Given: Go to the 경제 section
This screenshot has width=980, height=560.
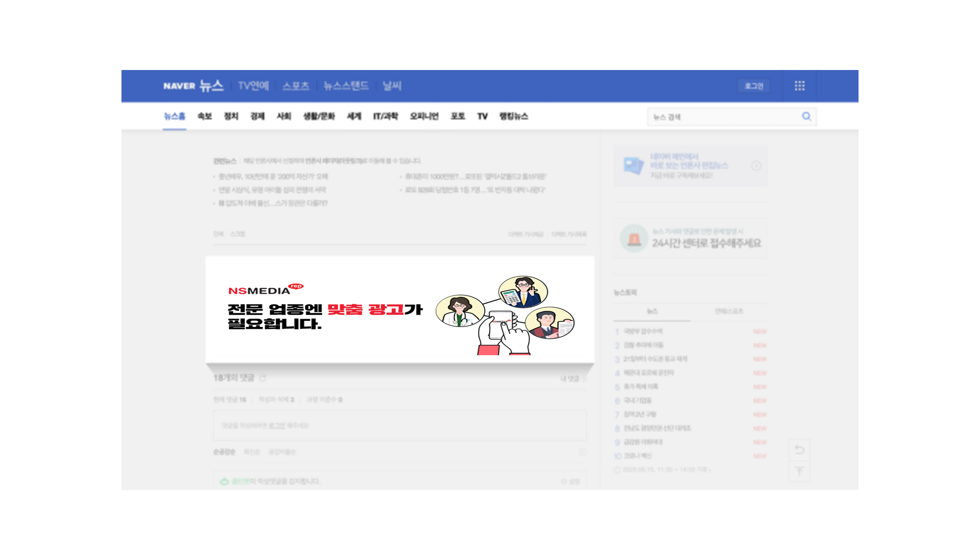Looking at the screenshot, I should (257, 116).
